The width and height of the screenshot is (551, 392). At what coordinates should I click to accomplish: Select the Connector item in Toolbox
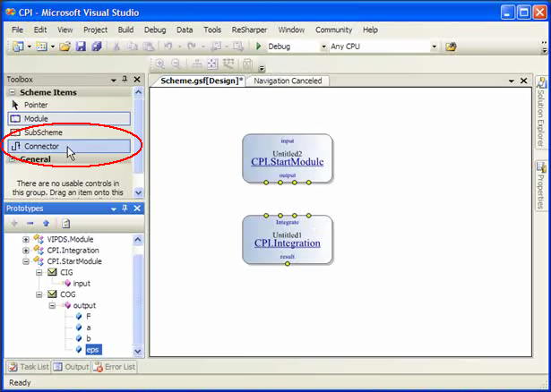coord(69,147)
